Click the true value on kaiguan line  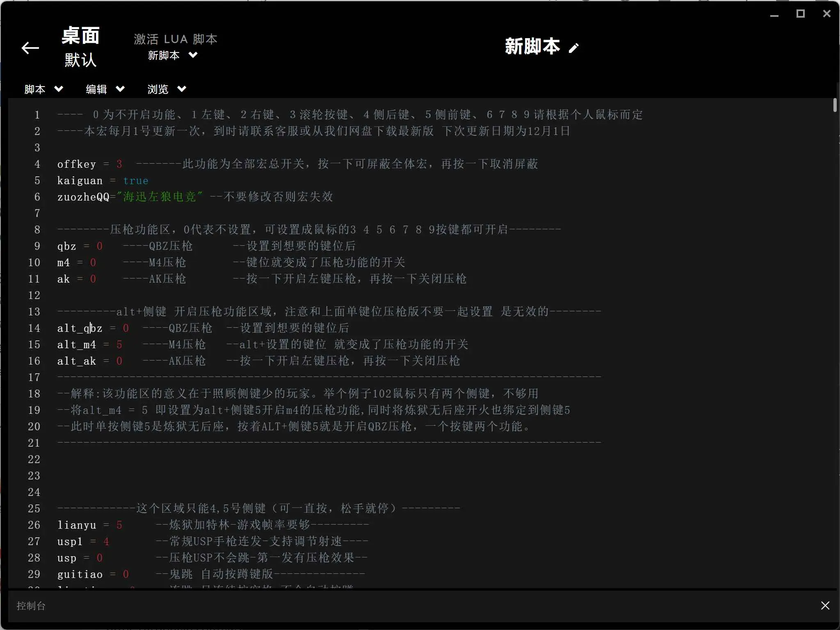tap(136, 181)
